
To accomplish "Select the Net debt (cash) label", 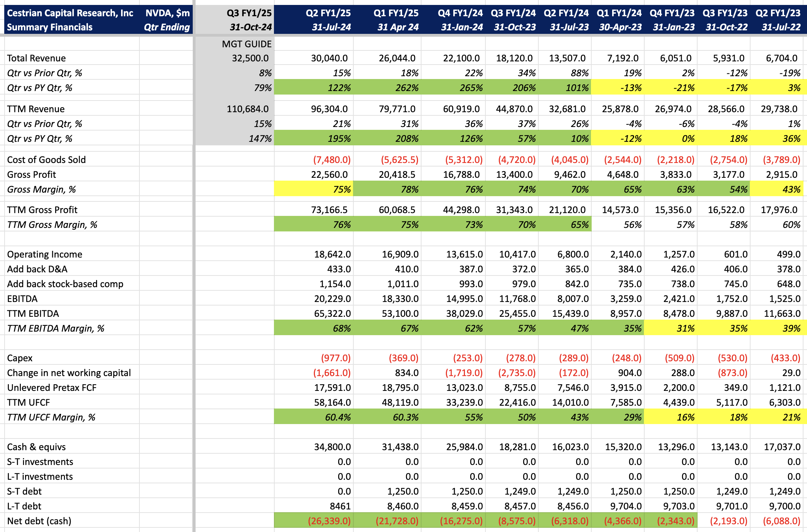I will click(39, 521).
